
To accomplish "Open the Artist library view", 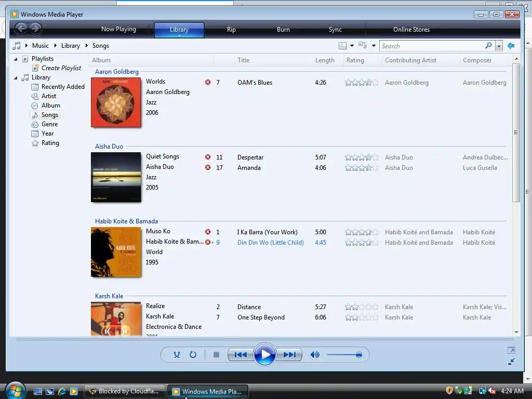I will (48, 96).
